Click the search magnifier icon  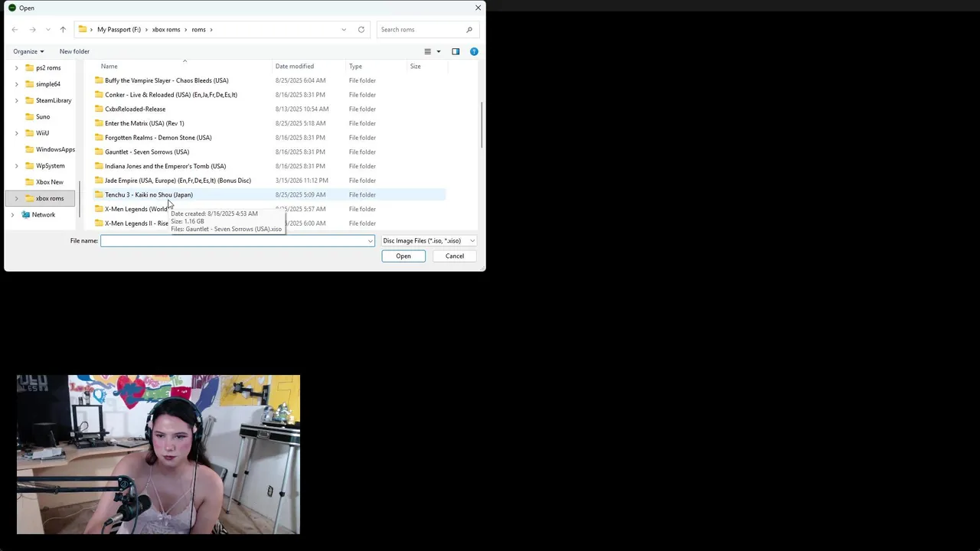tap(469, 30)
